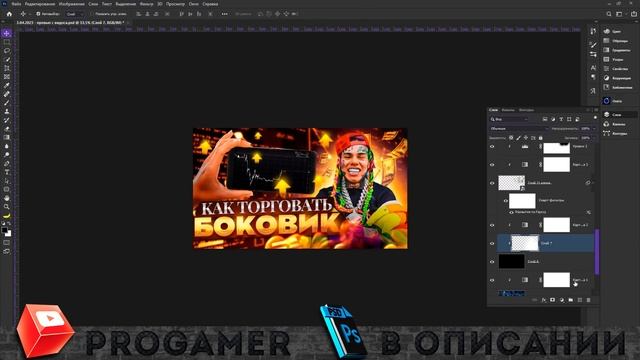
Task: Click the Layers panel purple scrollbar
Action: click(597, 252)
